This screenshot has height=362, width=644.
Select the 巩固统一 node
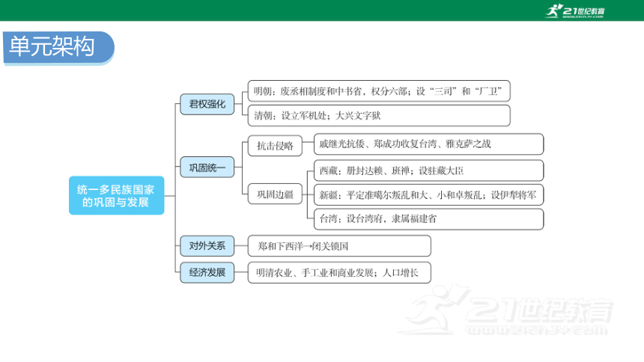[x=207, y=168]
